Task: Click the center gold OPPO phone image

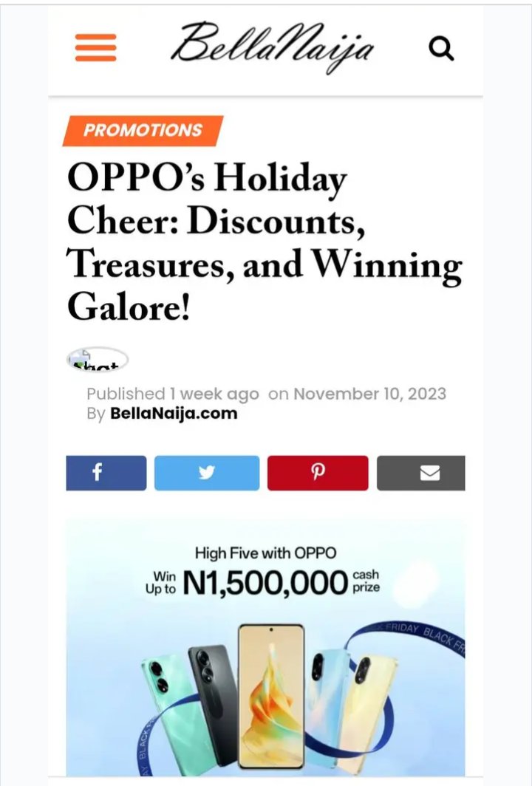Action: click(x=271, y=697)
